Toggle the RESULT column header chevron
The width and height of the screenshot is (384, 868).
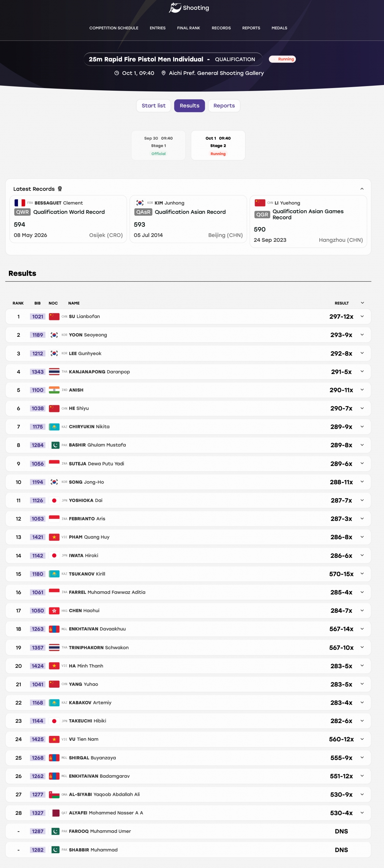(x=362, y=303)
